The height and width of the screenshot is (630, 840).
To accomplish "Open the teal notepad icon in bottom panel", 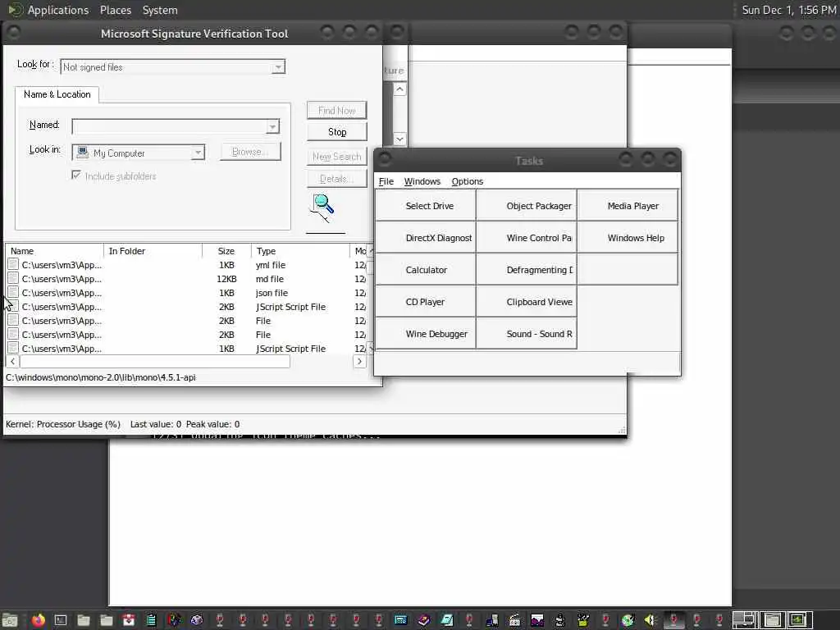I will click(x=447, y=620).
